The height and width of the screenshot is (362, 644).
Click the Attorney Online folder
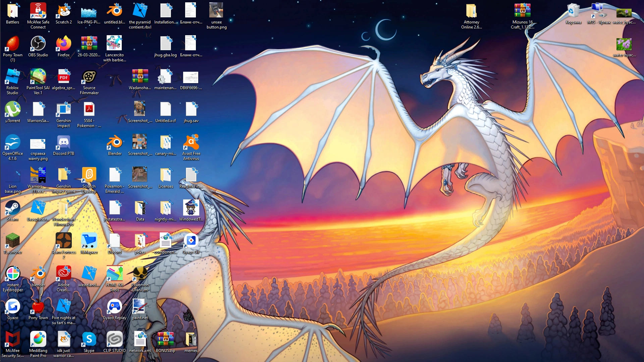[471, 11]
